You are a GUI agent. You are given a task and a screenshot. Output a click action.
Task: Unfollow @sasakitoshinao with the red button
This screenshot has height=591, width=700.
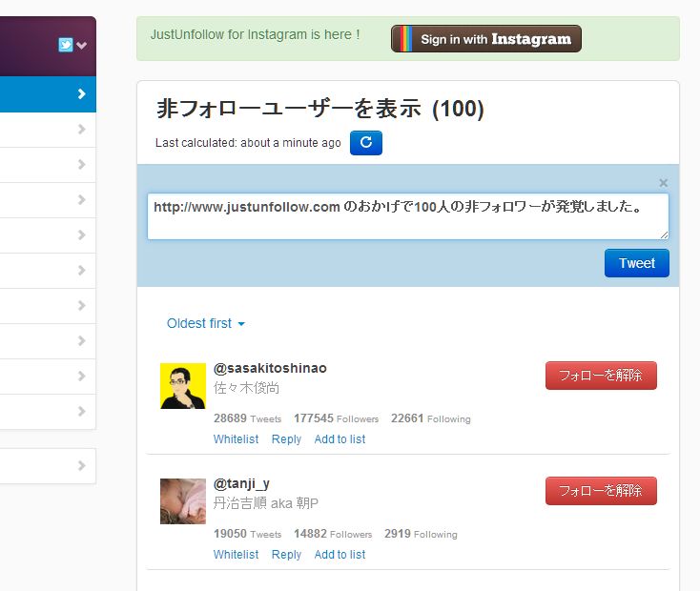click(601, 376)
